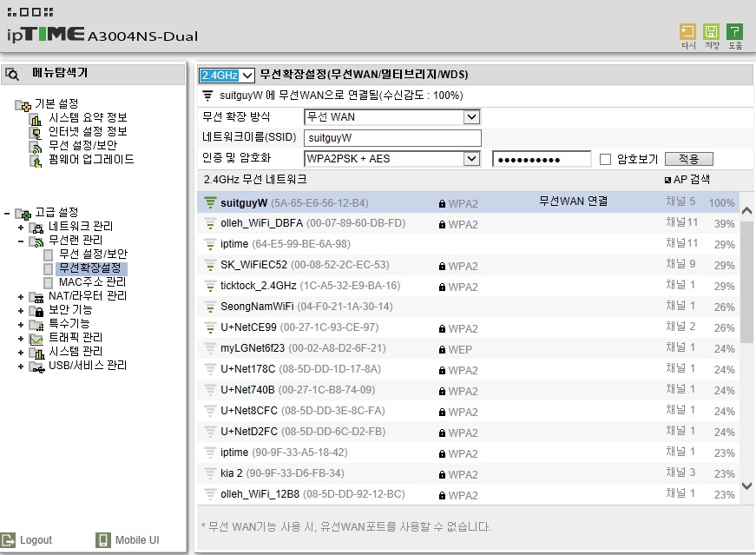Click the 특수기능 folder icon
Screen dimensions: 756x555
36,325
